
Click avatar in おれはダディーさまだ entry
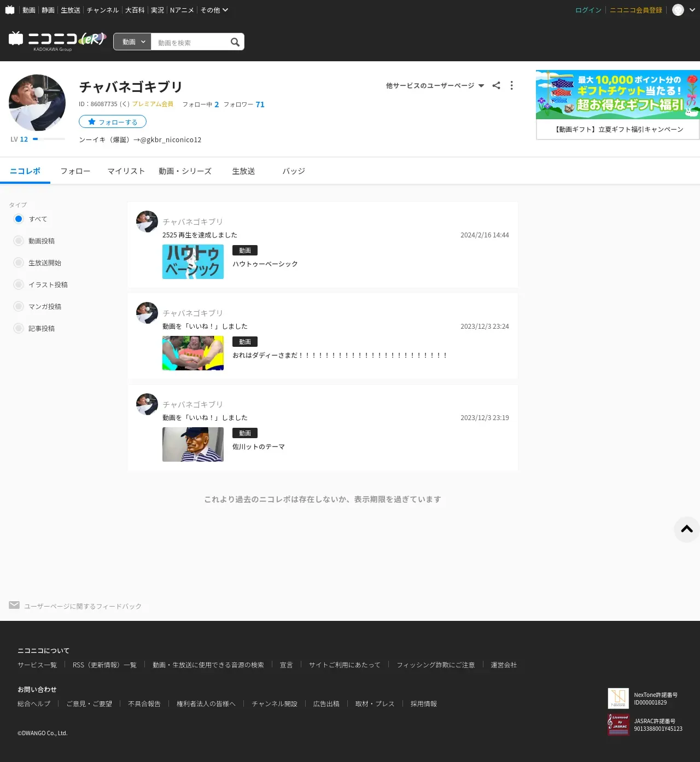point(147,313)
